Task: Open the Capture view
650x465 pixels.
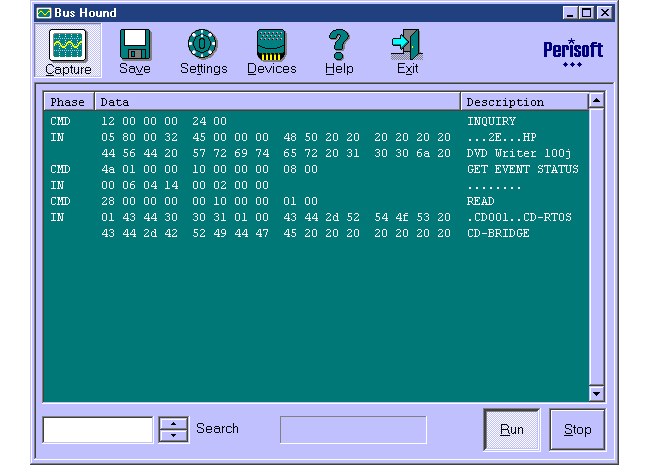Action: pos(68,51)
